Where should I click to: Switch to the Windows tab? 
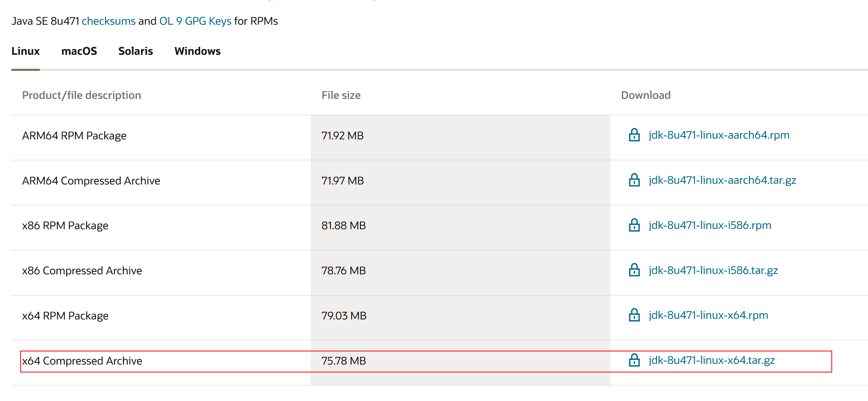point(198,51)
